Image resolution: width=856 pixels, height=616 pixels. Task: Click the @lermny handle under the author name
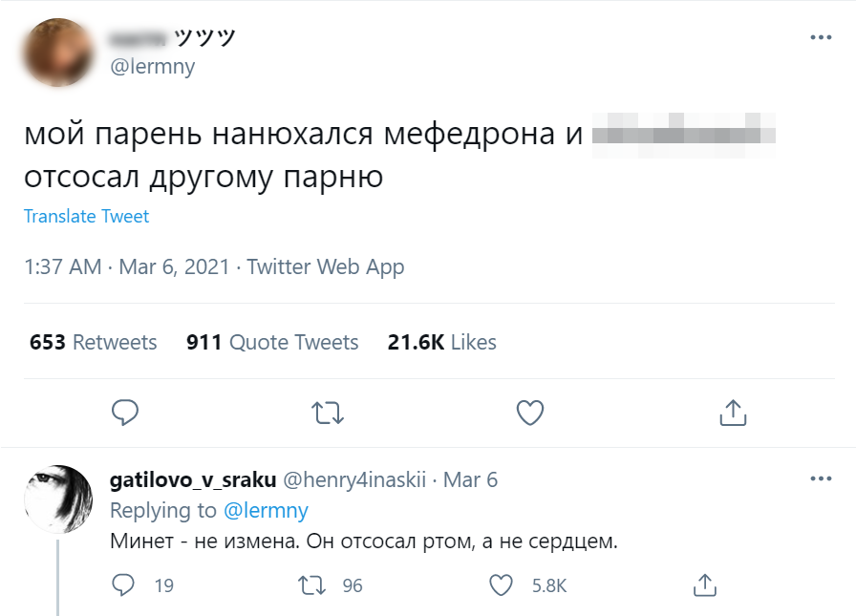[x=153, y=67]
